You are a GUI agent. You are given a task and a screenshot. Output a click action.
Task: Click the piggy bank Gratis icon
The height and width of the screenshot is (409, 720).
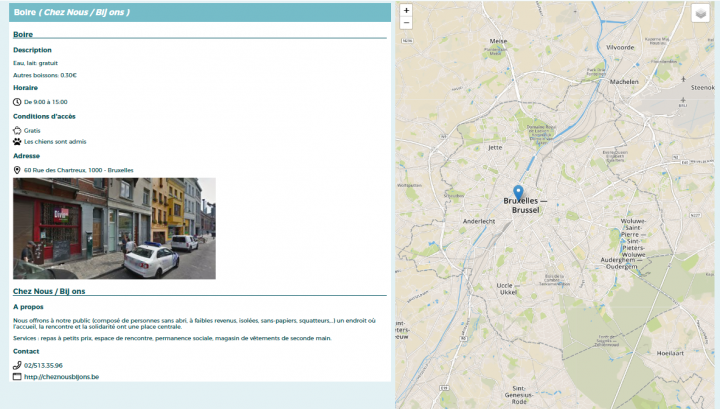17,130
